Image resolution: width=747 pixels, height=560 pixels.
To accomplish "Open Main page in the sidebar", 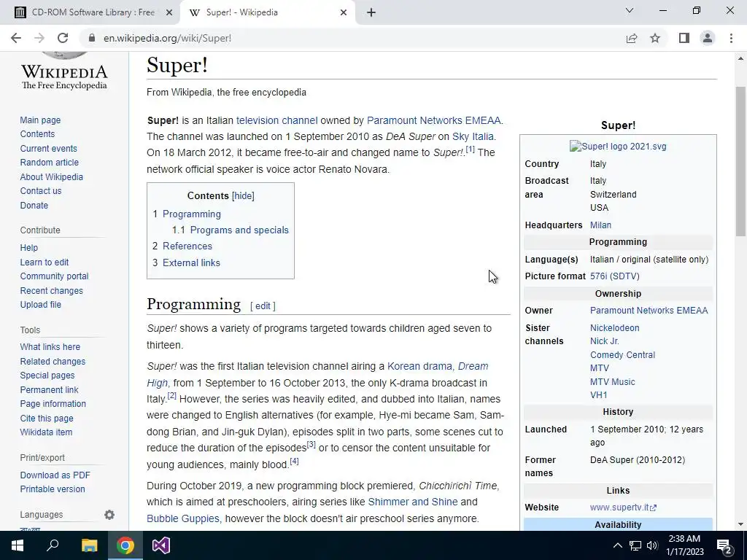I will [41, 120].
